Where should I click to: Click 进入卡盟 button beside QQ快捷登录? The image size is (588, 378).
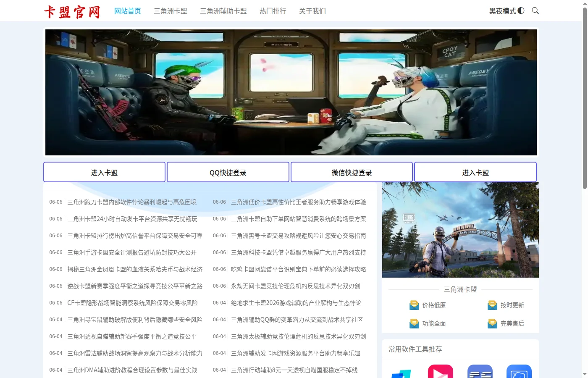(x=104, y=172)
